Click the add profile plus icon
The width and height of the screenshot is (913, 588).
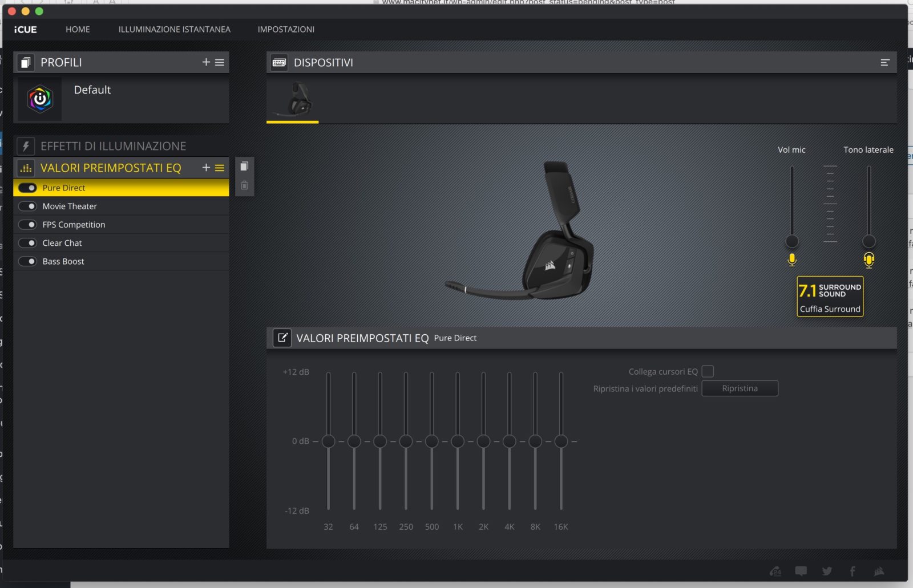206,62
